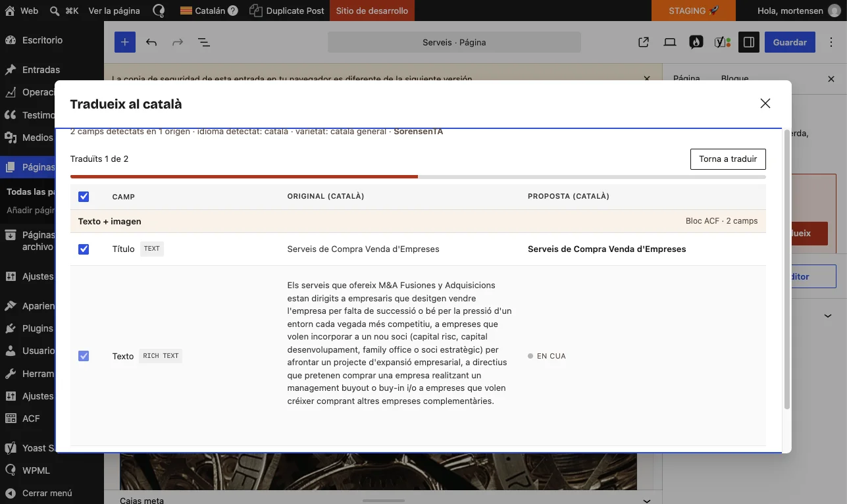Click the Sitio de desarrollo label

pos(372,11)
